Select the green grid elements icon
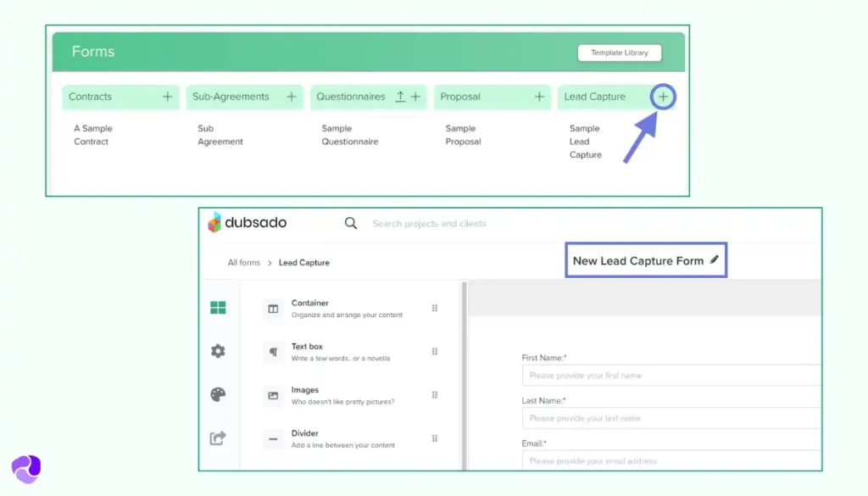The width and height of the screenshot is (868, 496). 218,308
